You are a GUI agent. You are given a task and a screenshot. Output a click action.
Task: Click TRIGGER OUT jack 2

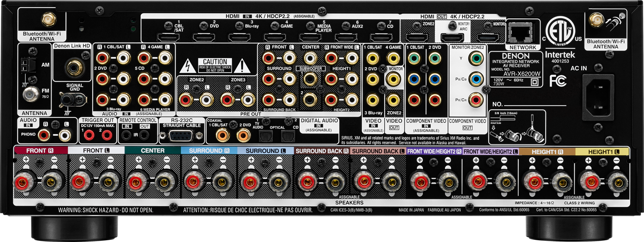pos(106,136)
